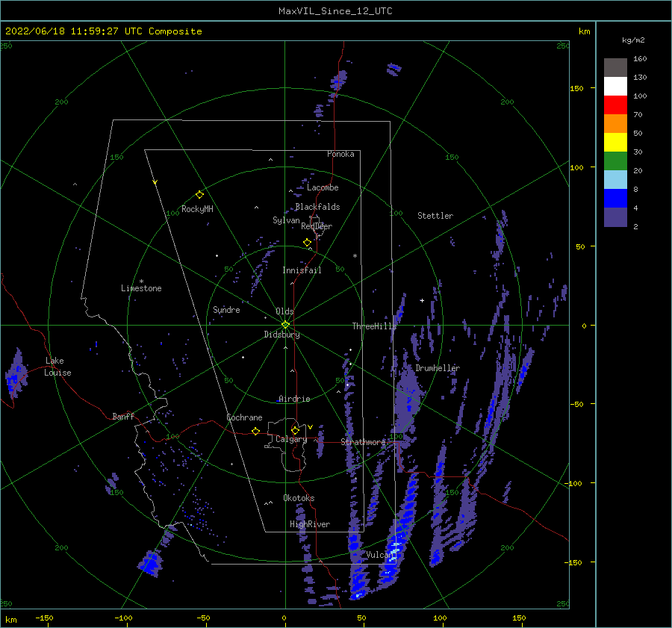Select the orange 70 kg/m2 legend swatch
The width and height of the screenshot is (672, 628).
coord(615,123)
